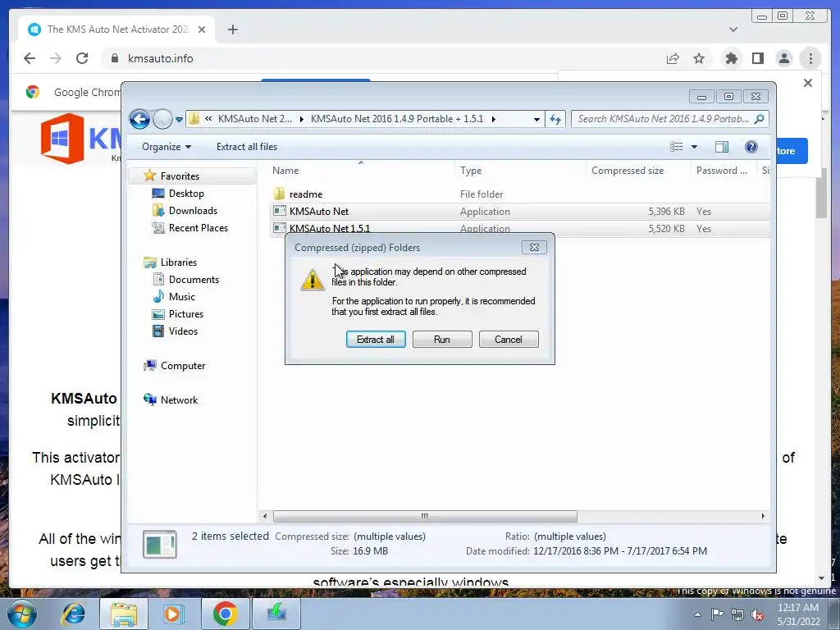Open Chrome tab search chevron

coord(733,30)
